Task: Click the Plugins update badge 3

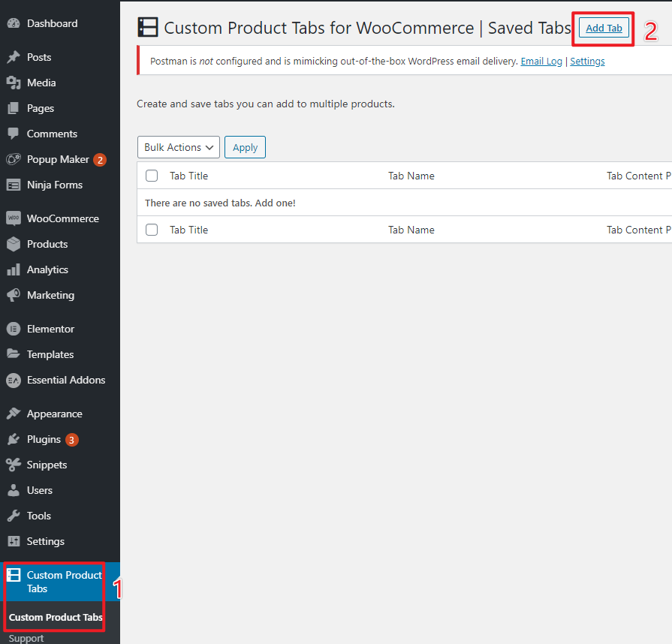Action: [x=71, y=440]
